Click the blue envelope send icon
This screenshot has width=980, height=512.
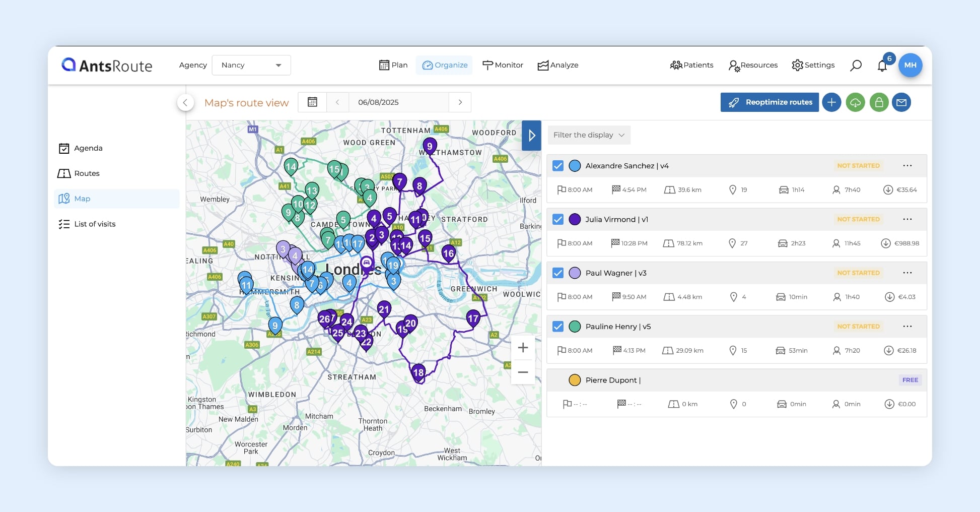[901, 102]
